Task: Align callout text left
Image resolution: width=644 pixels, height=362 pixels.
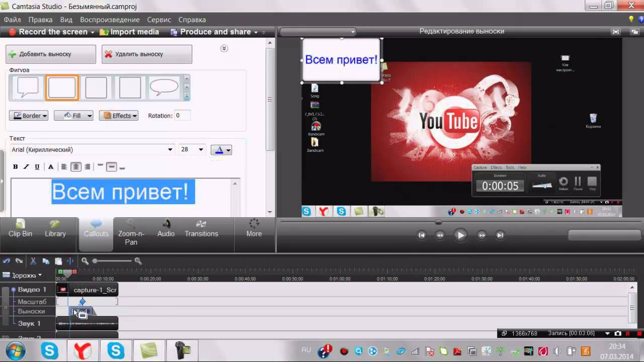Action: pyautogui.click(x=64, y=167)
